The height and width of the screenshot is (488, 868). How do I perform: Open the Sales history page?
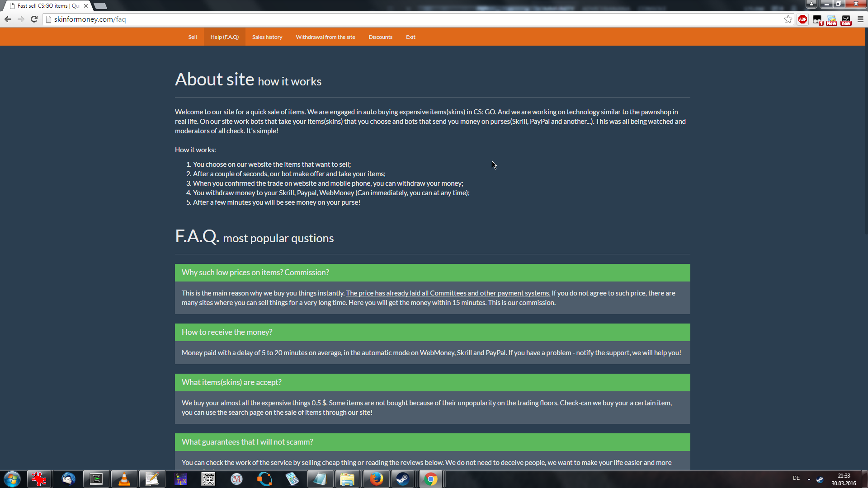267,37
